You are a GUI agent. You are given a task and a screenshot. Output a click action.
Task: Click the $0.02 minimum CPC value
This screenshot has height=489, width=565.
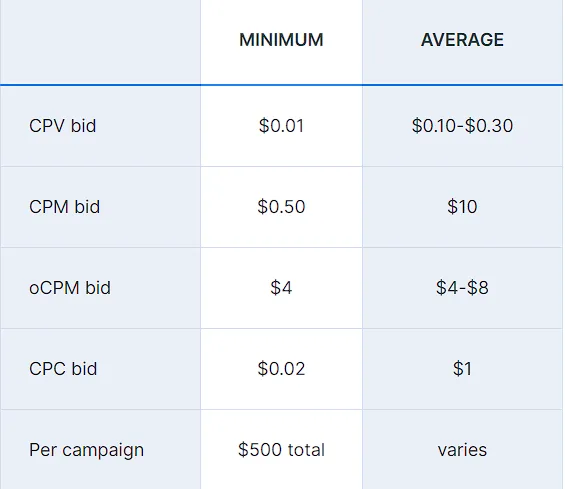click(281, 369)
